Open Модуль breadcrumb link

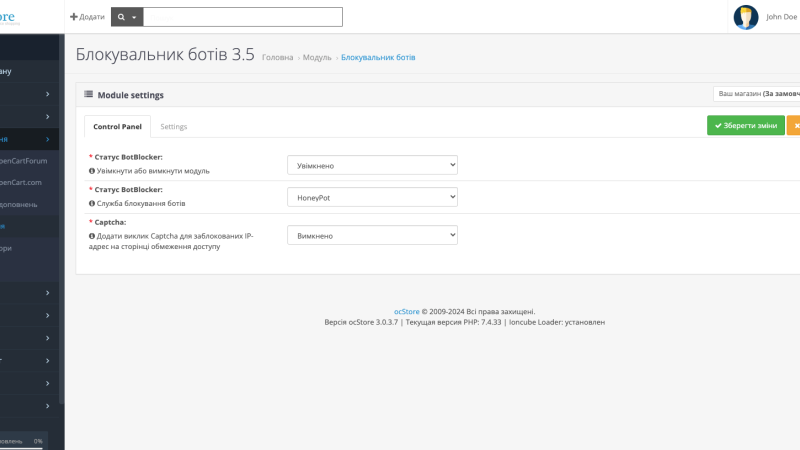[317, 58]
